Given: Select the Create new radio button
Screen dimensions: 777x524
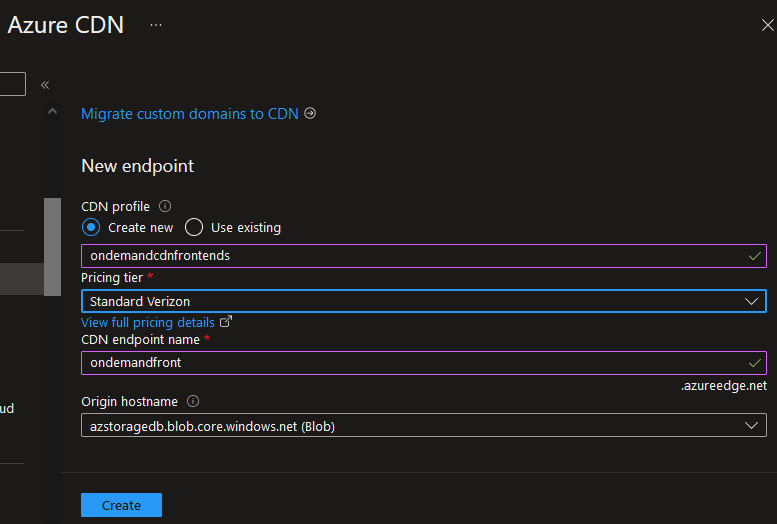Looking at the screenshot, I should pos(91,228).
